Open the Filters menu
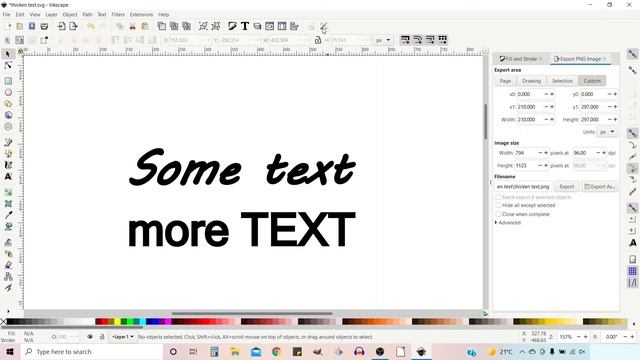Image resolution: width=640 pixels, height=360 pixels. [118, 14]
